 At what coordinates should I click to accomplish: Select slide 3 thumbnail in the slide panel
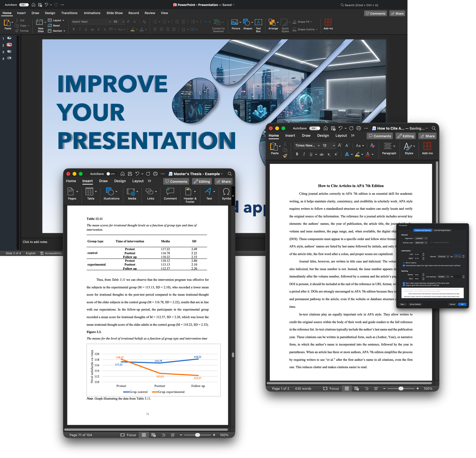point(9,51)
